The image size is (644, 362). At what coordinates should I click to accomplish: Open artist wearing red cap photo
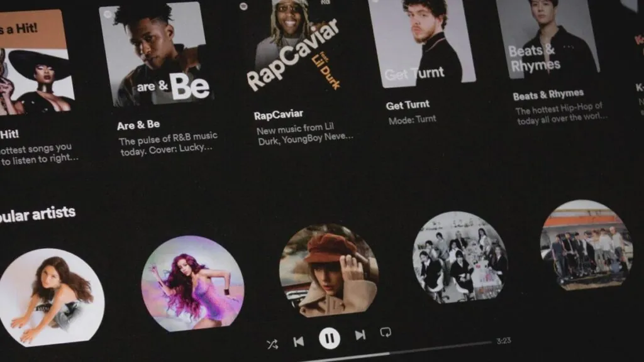pyautogui.click(x=328, y=270)
